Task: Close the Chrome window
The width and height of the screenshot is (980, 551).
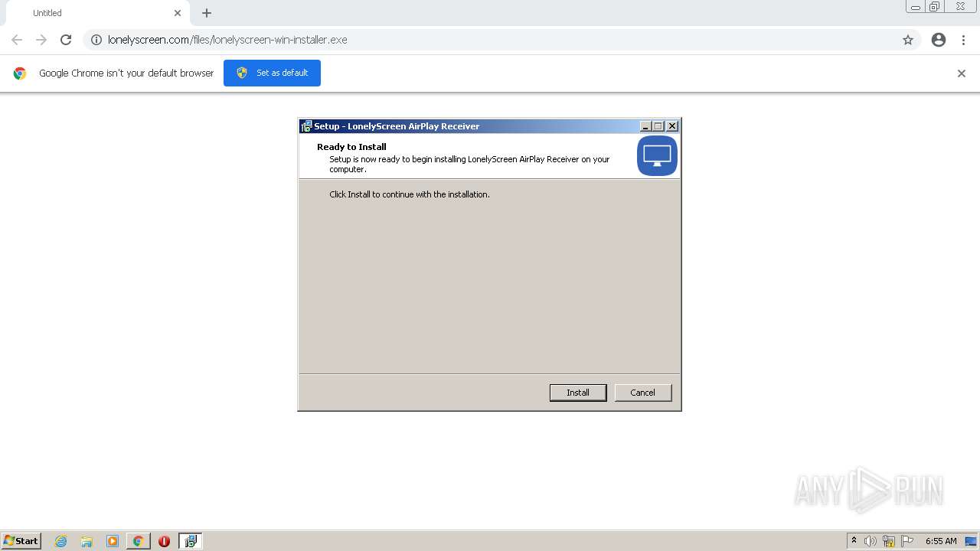Action: 960,7
